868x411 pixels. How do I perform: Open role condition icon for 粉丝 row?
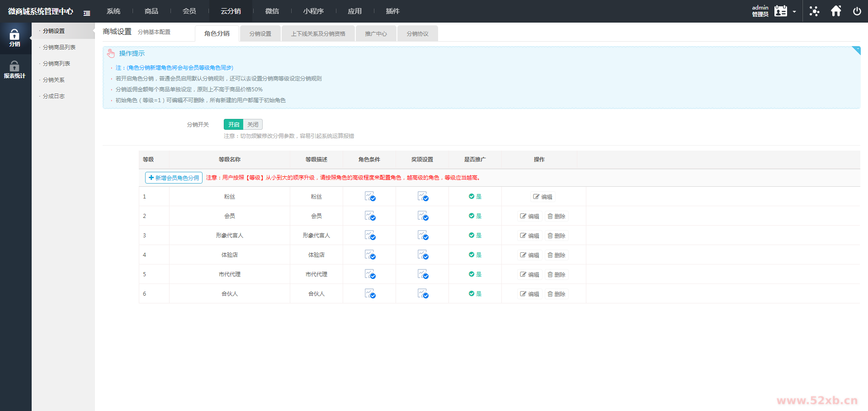click(370, 197)
